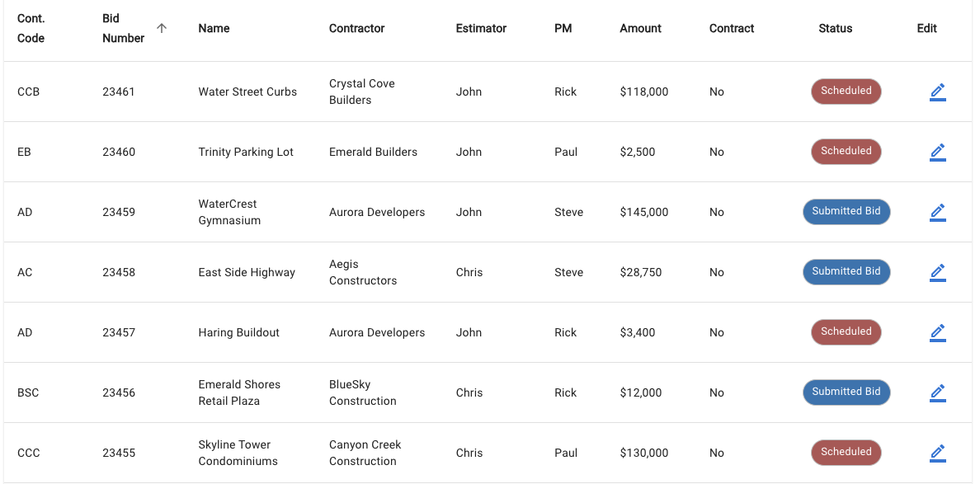Sort by the Name column header
The width and height of the screenshot is (980, 484).
(214, 28)
